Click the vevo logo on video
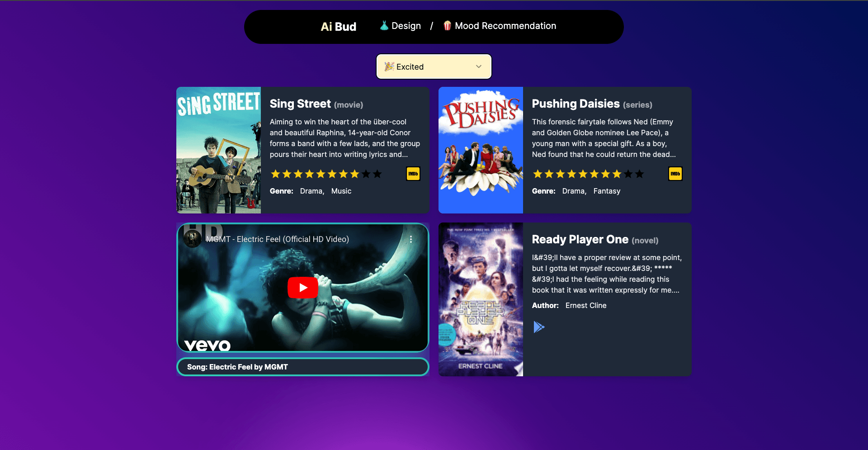 (208, 345)
